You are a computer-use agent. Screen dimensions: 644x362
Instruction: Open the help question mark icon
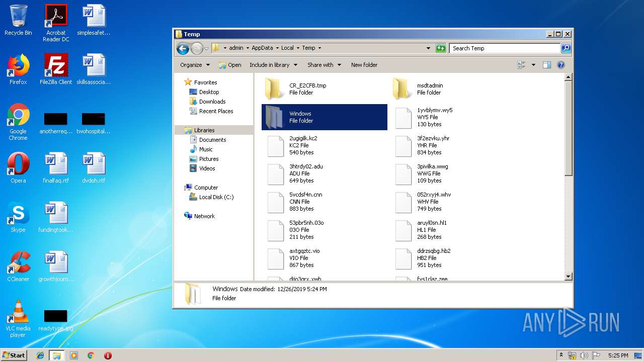[x=561, y=65]
